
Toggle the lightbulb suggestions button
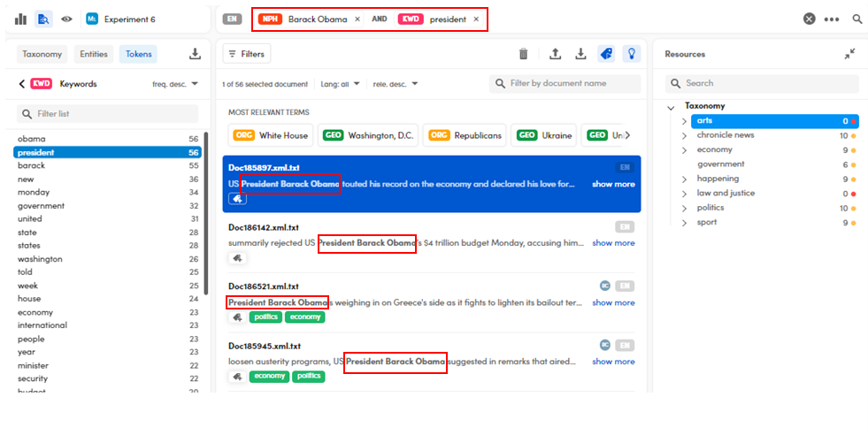click(631, 54)
